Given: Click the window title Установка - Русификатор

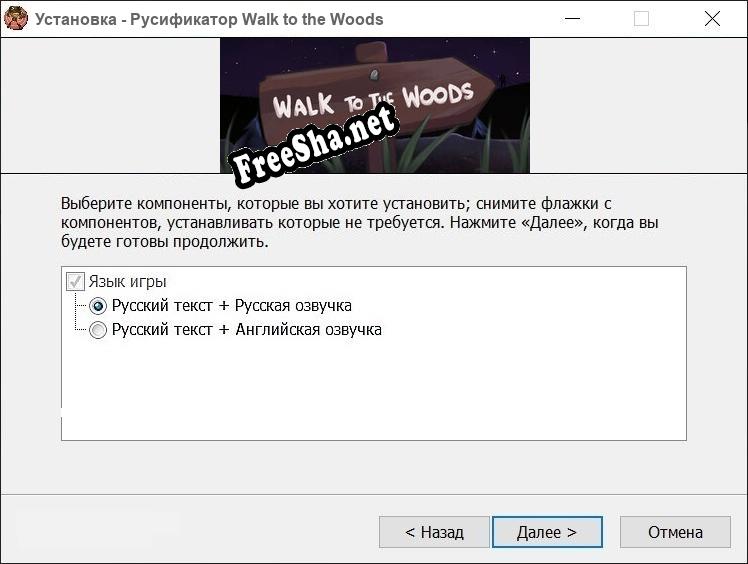Looking at the screenshot, I should tap(209, 19).
